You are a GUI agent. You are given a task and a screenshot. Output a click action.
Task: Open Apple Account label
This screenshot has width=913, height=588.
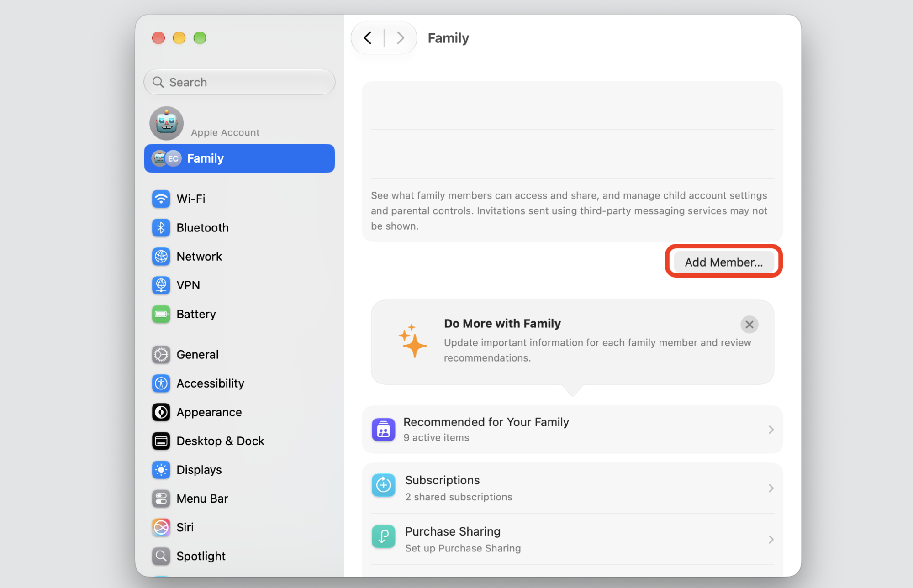pyautogui.click(x=225, y=132)
